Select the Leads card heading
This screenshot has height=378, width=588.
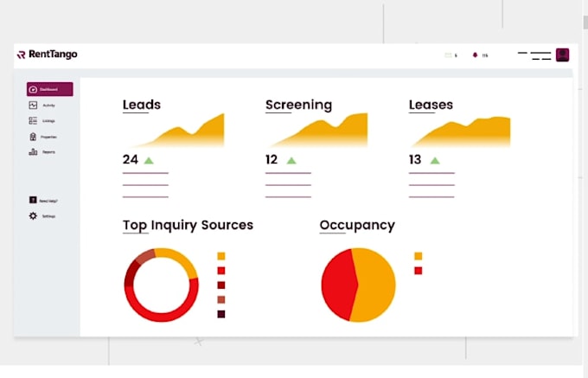click(142, 105)
